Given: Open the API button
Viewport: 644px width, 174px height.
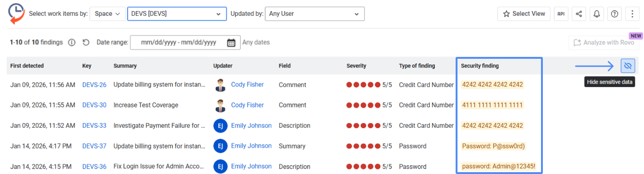Looking at the screenshot, I should 561,14.
